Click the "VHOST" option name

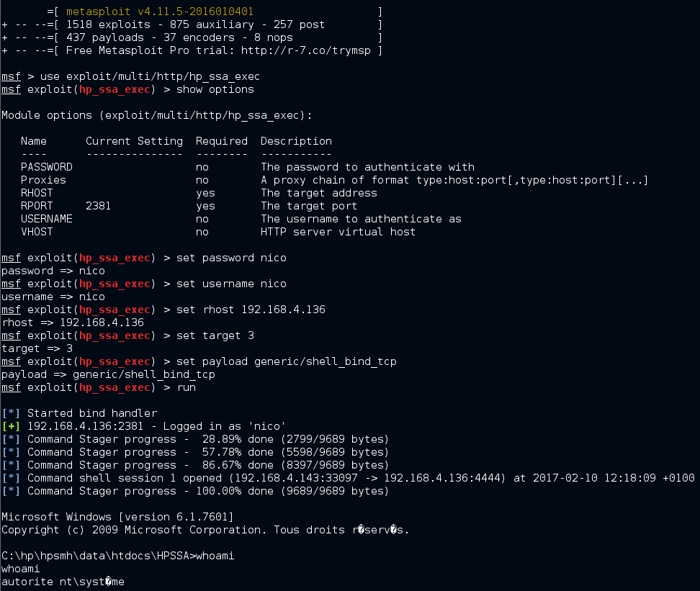[37, 232]
